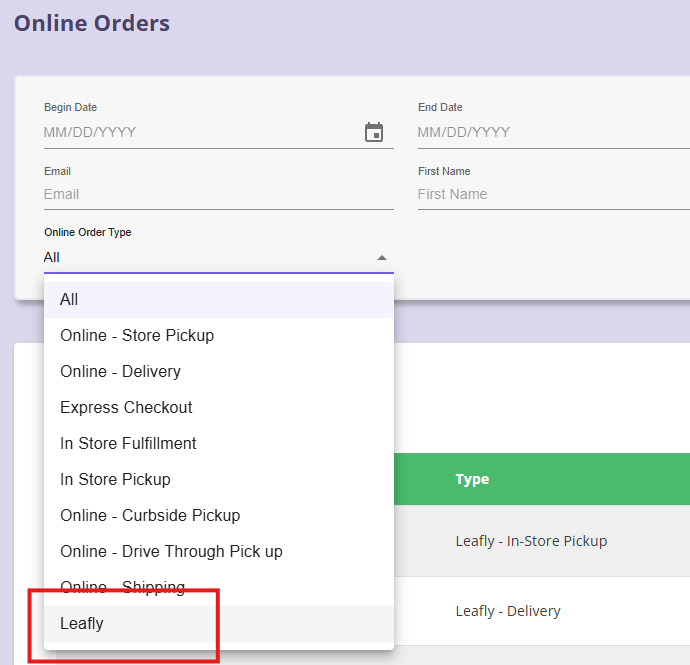Image resolution: width=690 pixels, height=665 pixels.
Task: Click the Type column header
Action: pyautogui.click(x=472, y=479)
